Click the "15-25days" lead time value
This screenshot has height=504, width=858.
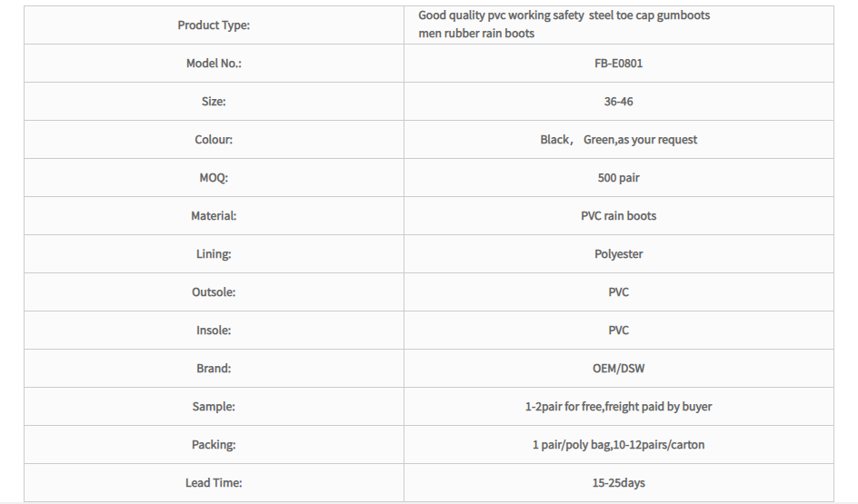618,483
